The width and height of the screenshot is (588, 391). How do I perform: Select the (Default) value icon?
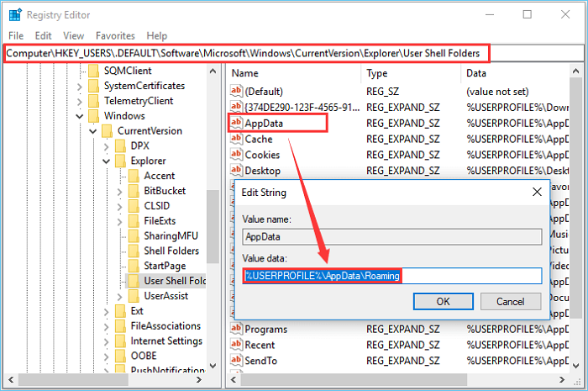coord(236,91)
